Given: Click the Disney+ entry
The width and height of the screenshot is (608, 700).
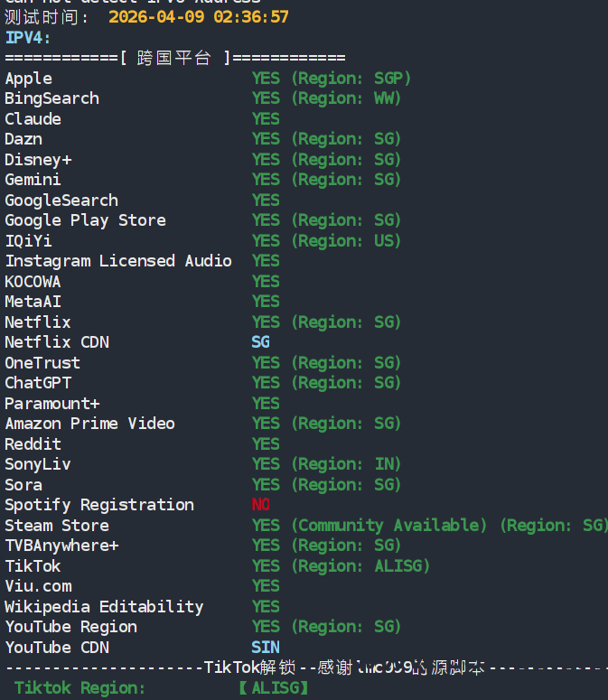Looking at the screenshot, I should 37,160.
